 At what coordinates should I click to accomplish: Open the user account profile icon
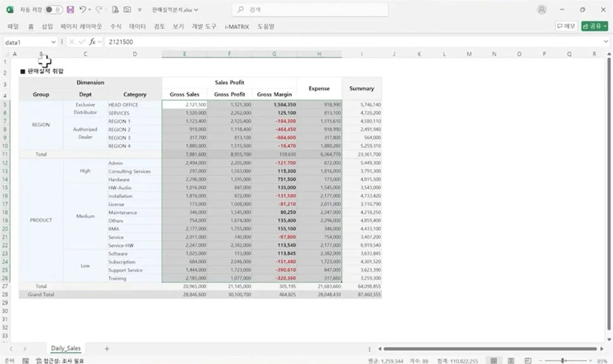pos(541,10)
